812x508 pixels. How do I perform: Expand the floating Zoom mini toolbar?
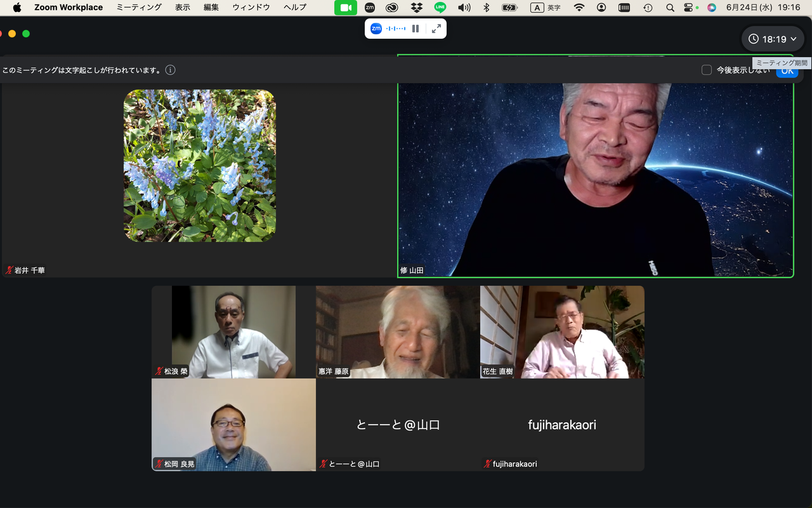[436, 29]
